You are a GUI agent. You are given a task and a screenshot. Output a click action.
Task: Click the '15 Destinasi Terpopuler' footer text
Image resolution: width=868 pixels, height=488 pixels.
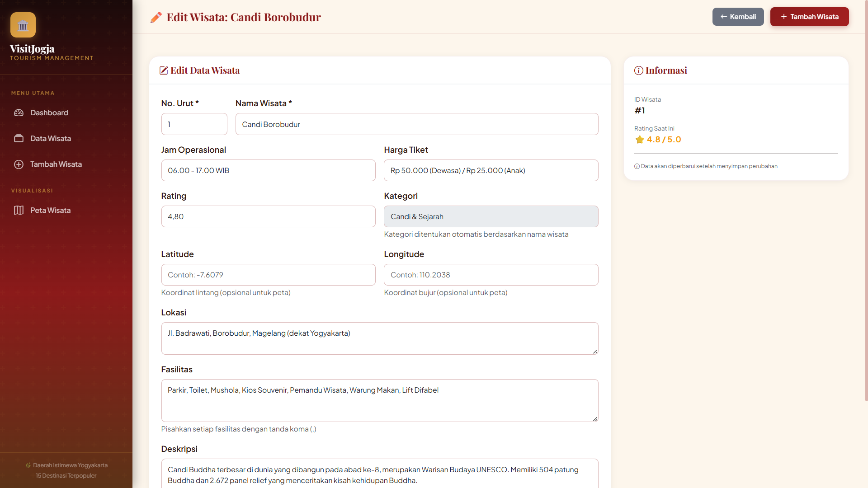66,475
